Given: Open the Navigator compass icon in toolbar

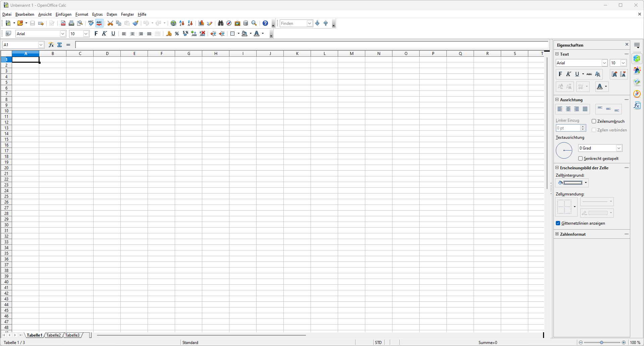Looking at the screenshot, I should [229, 23].
